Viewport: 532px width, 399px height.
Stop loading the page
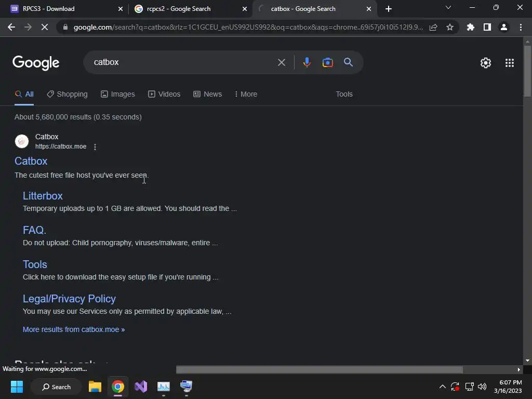coord(45,27)
